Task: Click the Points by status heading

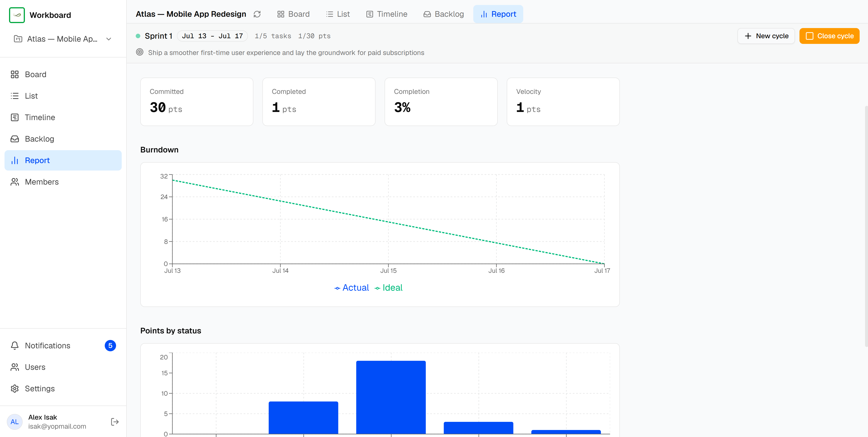Action: point(171,331)
